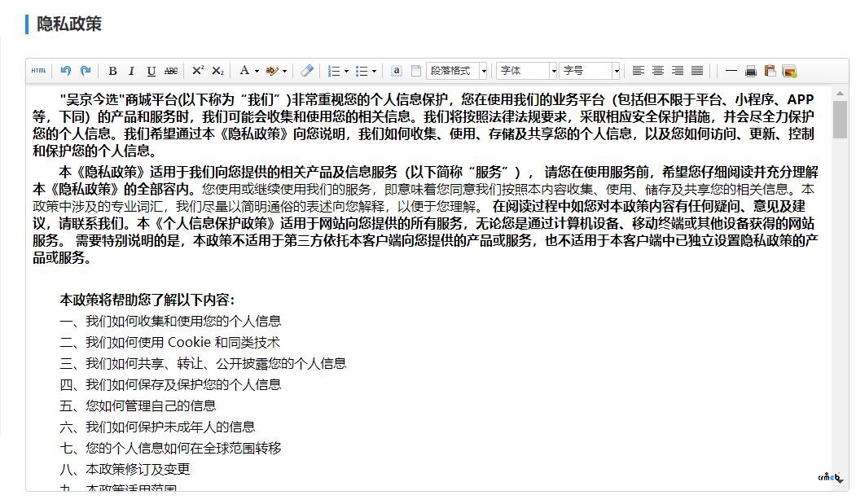Click the text "吴京今选"商城平台 in first paragraph
Viewport: 856px width, 504px height.
pyautogui.click(x=118, y=99)
